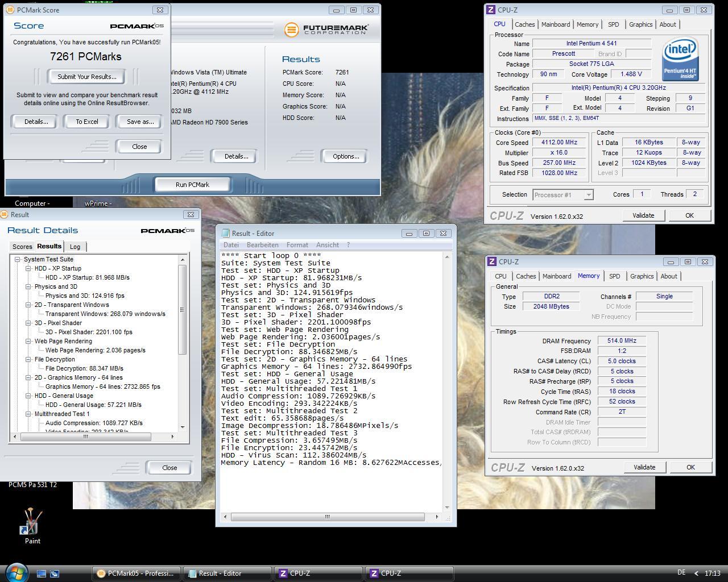Close the Result Details window via Close button
Viewport: 728px width, 582px height.
pyautogui.click(x=169, y=468)
